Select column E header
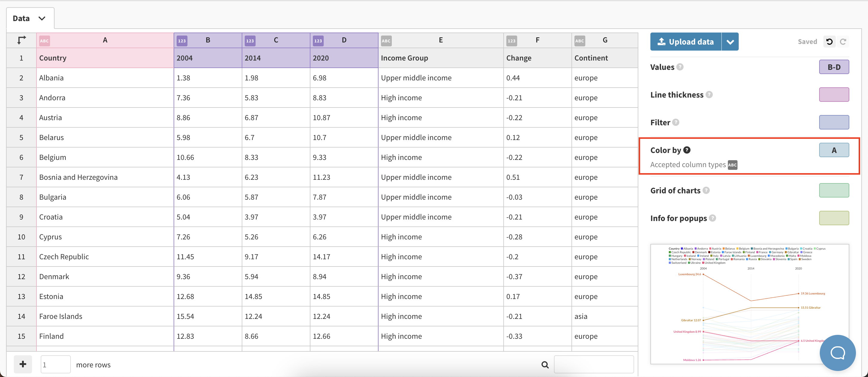 click(441, 40)
